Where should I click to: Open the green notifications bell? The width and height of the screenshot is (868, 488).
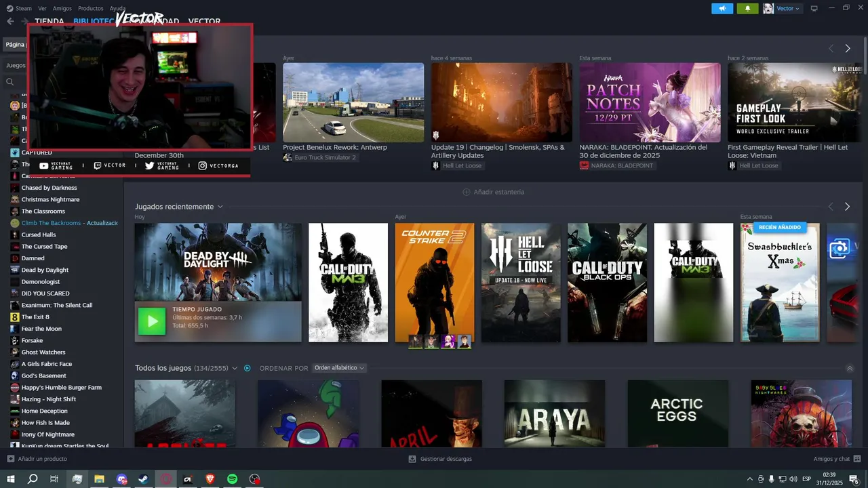point(748,8)
